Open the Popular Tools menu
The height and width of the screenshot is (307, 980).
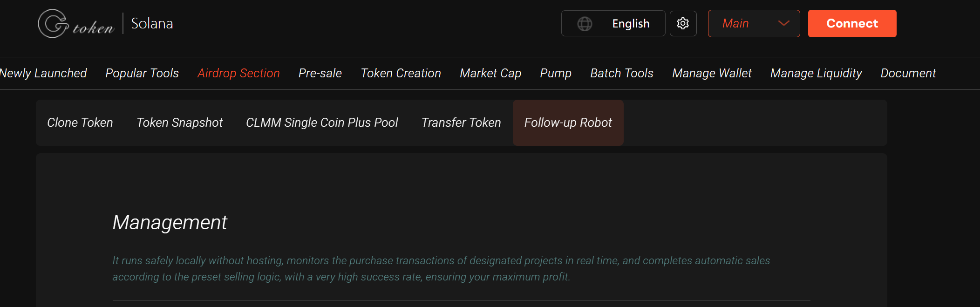[x=142, y=73]
